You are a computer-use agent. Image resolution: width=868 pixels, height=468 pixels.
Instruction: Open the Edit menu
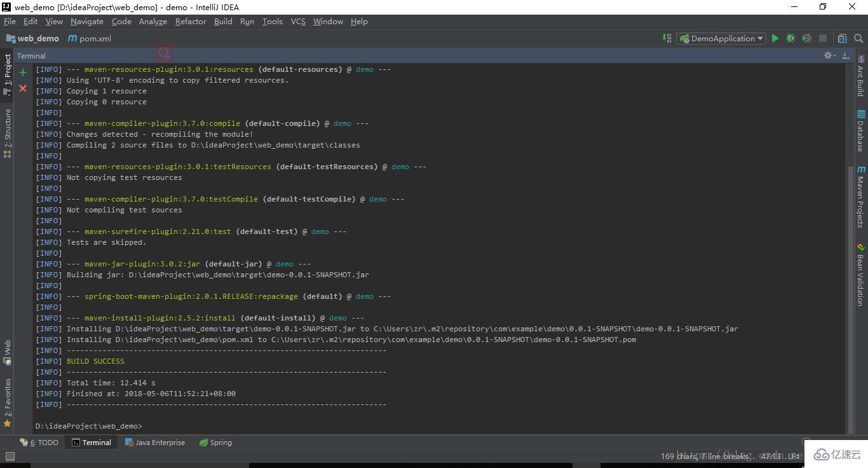coord(31,21)
